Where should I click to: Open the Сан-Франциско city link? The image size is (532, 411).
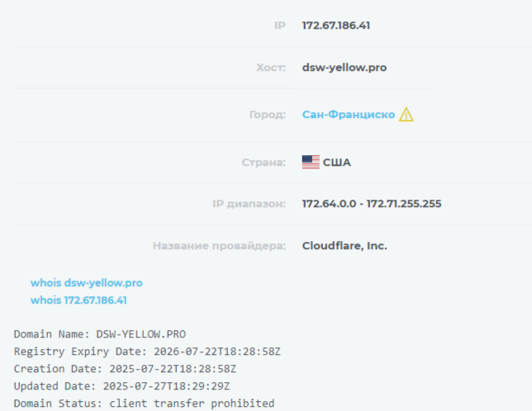point(349,115)
